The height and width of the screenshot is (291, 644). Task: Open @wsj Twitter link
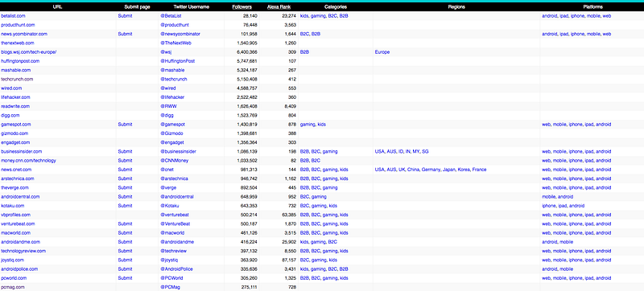pyautogui.click(x=167, y=52)
